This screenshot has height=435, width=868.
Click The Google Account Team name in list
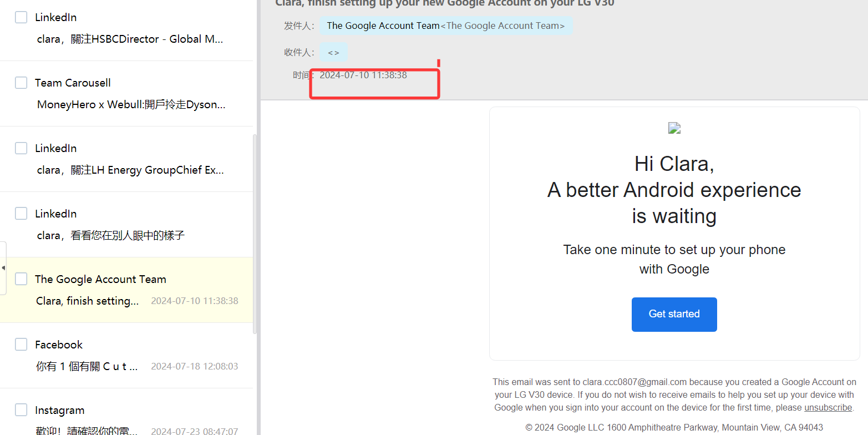point(100,279)
